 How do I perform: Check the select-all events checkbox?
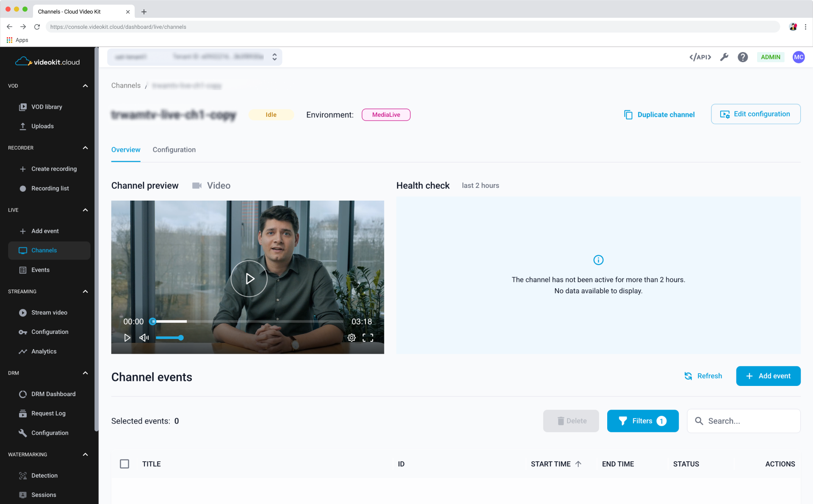(x=124, y=464)
